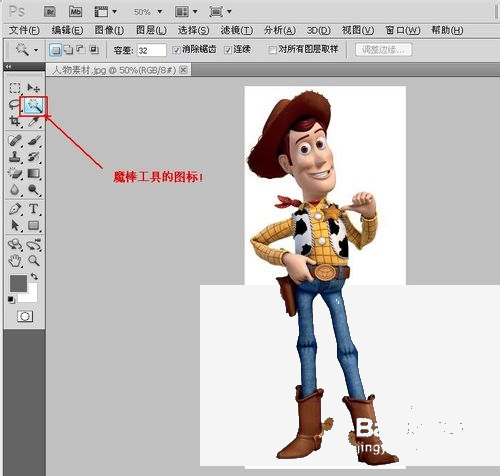The width and height of the screenshot is (500, 476).
Task: Select the Gradient tool
Action: click(34, 173)
